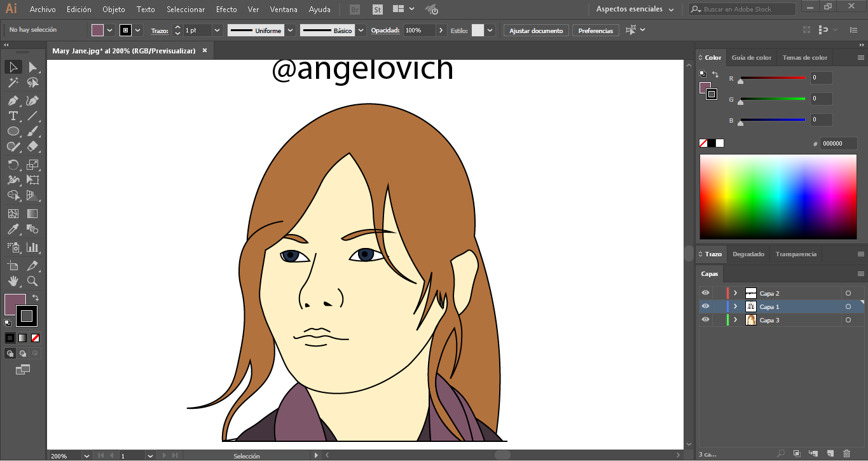
Task: Open the Objeto menu
Action: [x=114, y=10]
